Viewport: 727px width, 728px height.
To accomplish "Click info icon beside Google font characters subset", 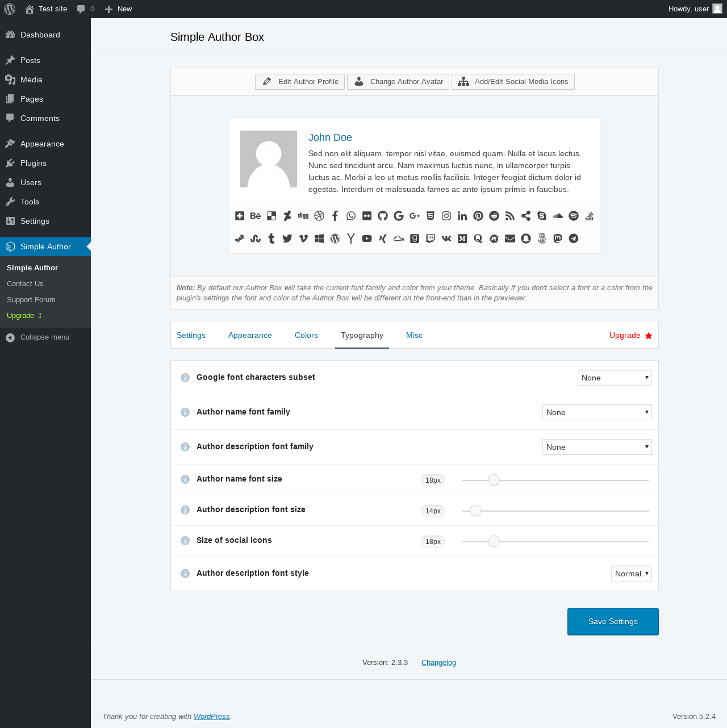I will 185,378.
